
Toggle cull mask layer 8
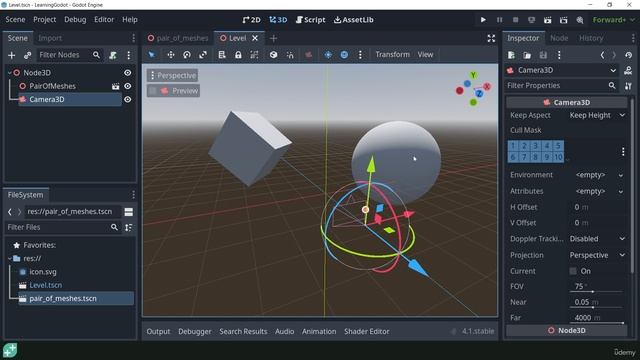click(x=536, y=157)
